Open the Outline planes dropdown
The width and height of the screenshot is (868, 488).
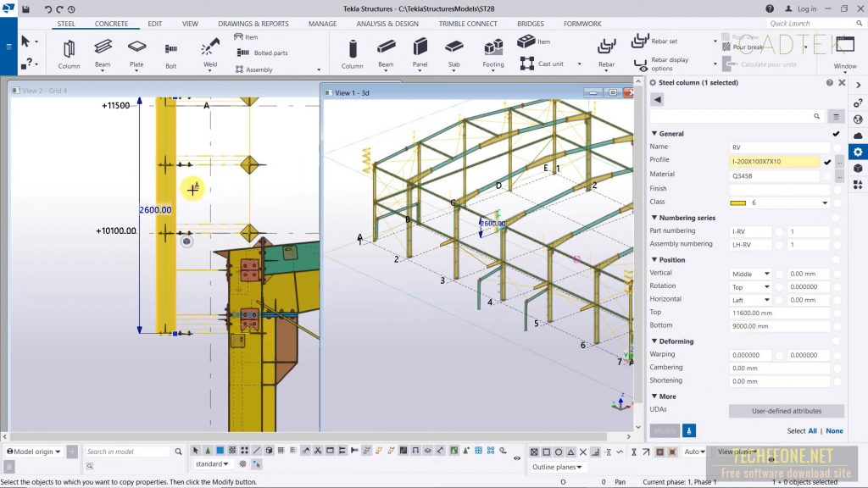click(x=556, y=467)
